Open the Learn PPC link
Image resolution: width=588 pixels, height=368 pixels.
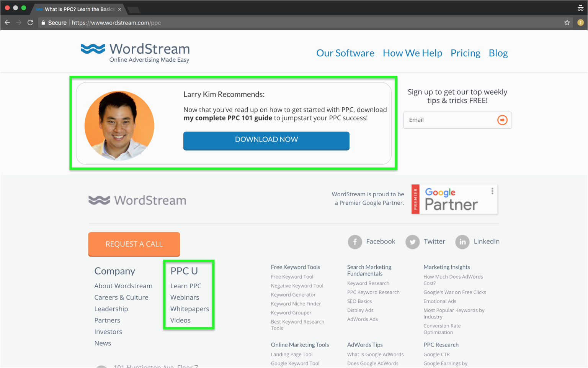(186, 286)
